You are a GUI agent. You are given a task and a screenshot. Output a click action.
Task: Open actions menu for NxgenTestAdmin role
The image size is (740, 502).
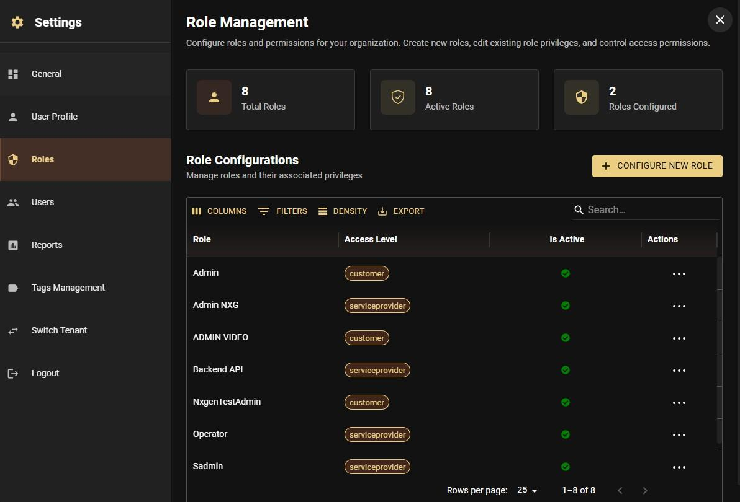click(x=679, y=402)
